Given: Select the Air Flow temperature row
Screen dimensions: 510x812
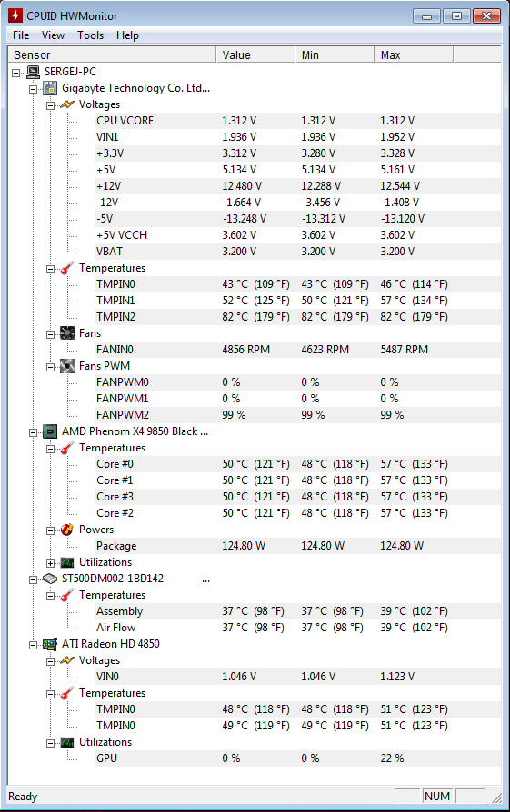Looking at the screenshot, I should click(x=297, y=628).
